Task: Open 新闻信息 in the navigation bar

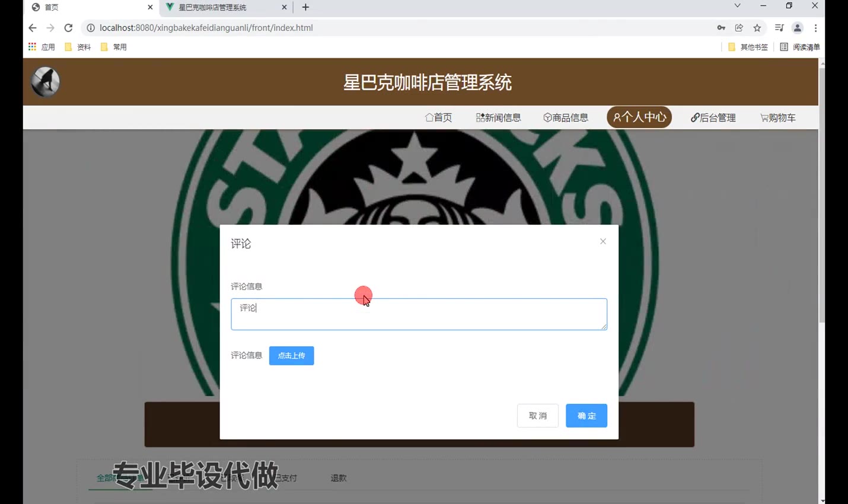Action: (498, 117)
